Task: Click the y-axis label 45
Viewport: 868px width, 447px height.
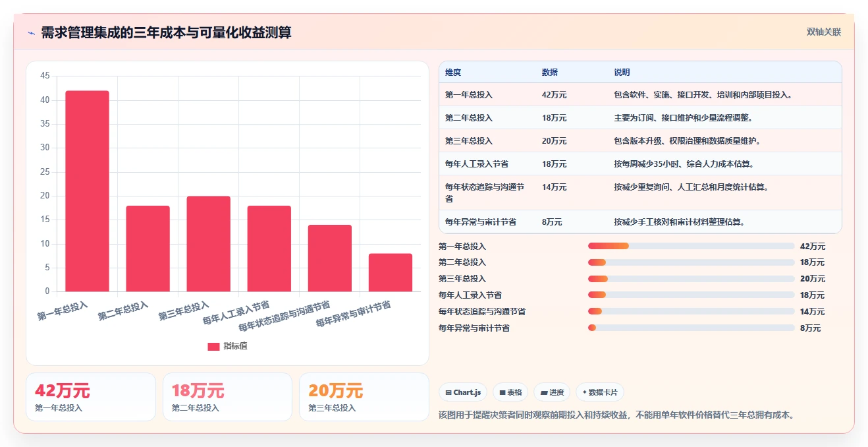Action: (45, 76)
